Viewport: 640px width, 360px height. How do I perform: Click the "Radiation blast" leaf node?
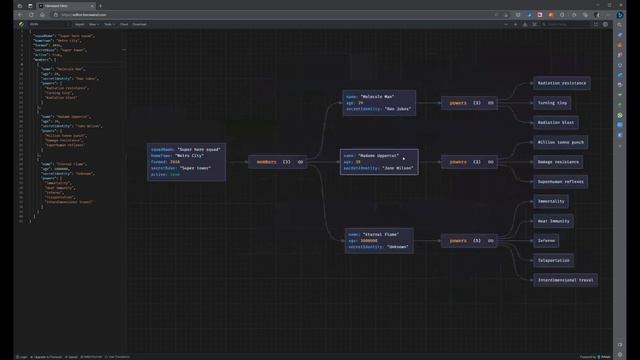(556, 122)
